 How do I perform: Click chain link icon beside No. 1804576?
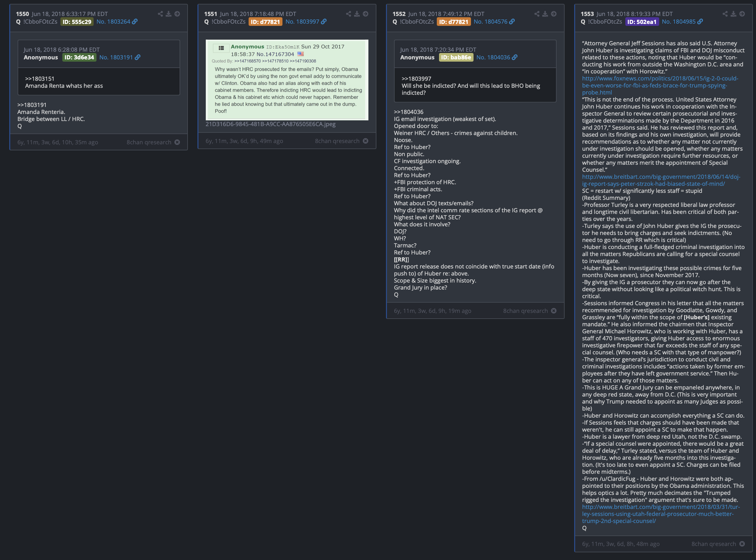pyautogui.click(x=512, y=21)
